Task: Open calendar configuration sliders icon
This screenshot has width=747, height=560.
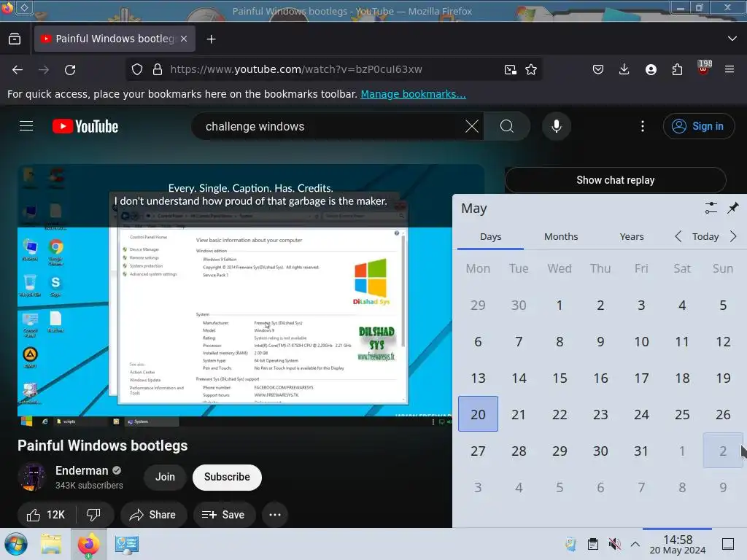Action: coord(711,208)
